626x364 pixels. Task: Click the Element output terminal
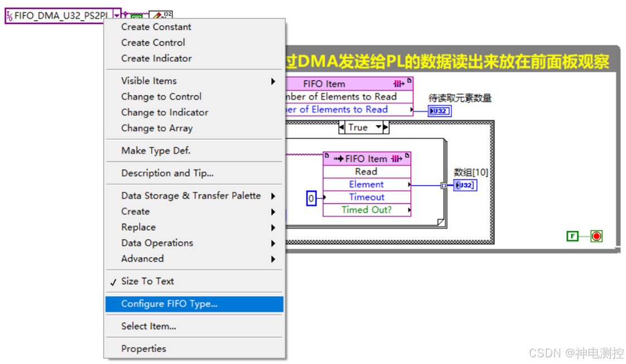(367, 184)
